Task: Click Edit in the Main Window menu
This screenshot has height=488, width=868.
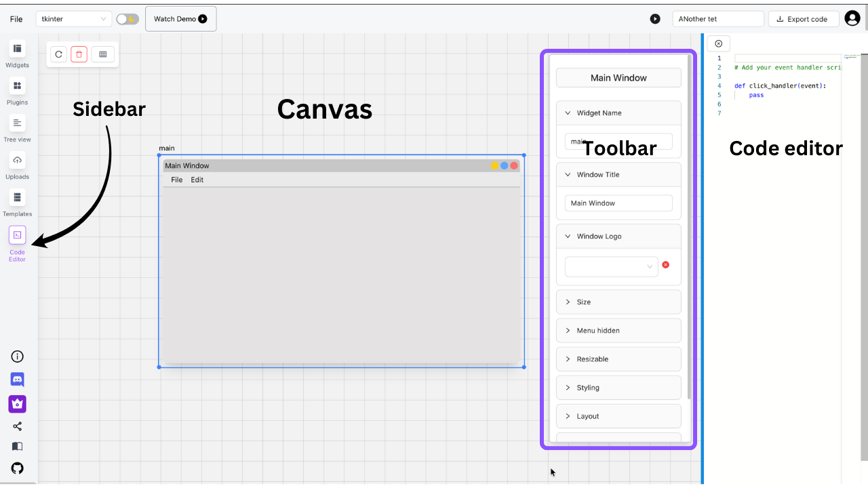Action: point(197,180)
